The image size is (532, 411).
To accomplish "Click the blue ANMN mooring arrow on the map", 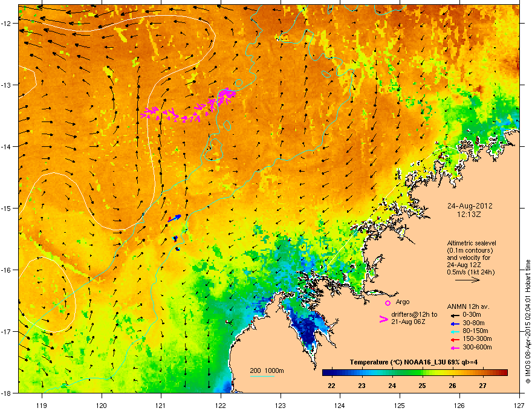I will (175, 218).
